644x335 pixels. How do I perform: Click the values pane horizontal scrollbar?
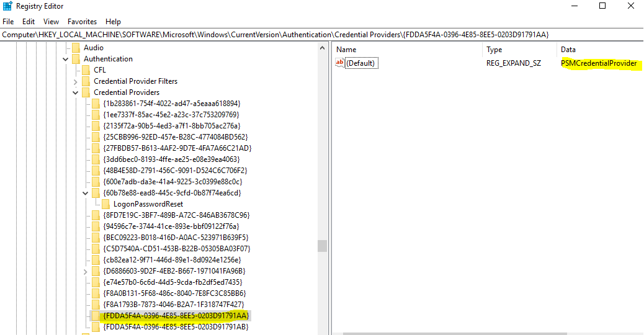pos(455,333)
